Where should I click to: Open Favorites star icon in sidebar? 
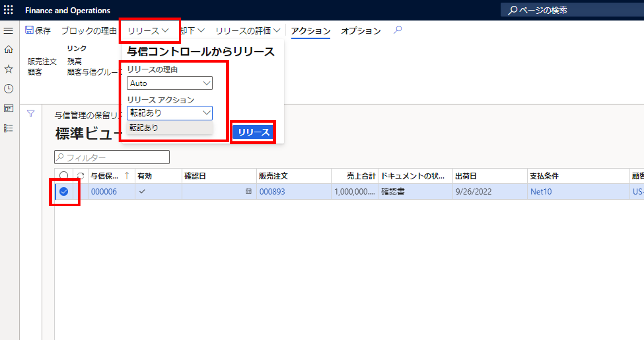click(8, 69)
